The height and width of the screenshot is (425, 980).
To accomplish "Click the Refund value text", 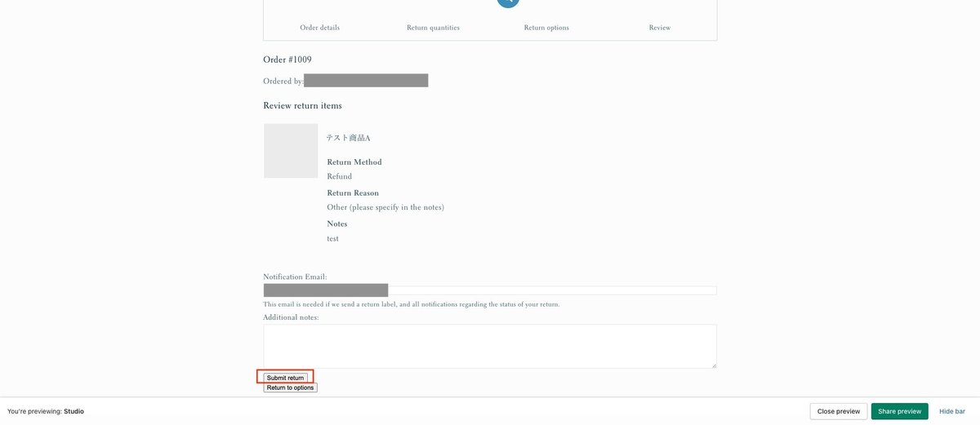I will 340,176.
